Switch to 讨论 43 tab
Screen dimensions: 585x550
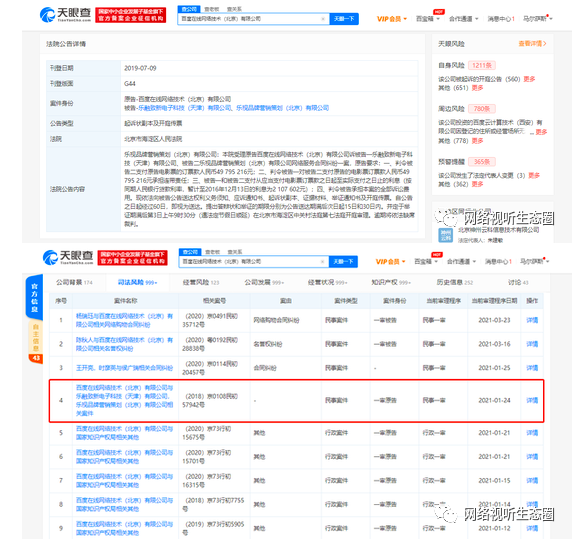[518, 282]
